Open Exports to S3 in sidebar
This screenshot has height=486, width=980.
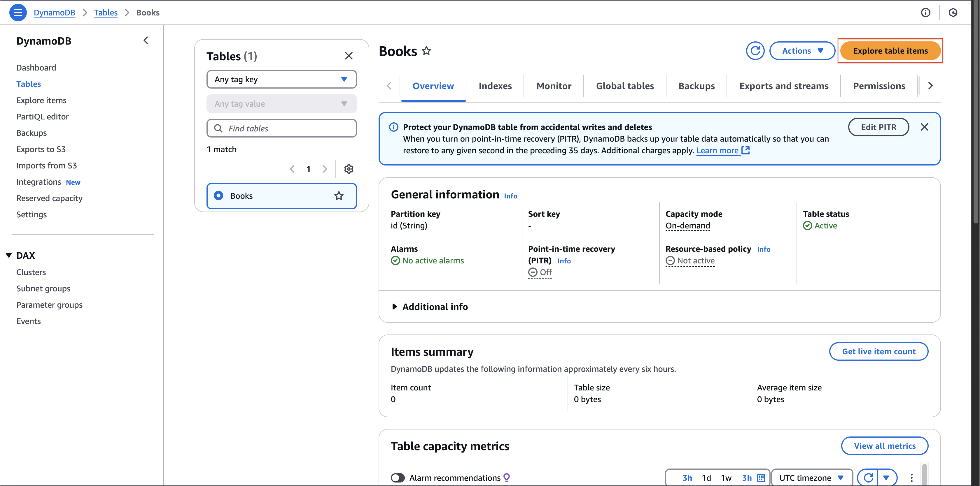pyautogui.click(x=41, y=149)
